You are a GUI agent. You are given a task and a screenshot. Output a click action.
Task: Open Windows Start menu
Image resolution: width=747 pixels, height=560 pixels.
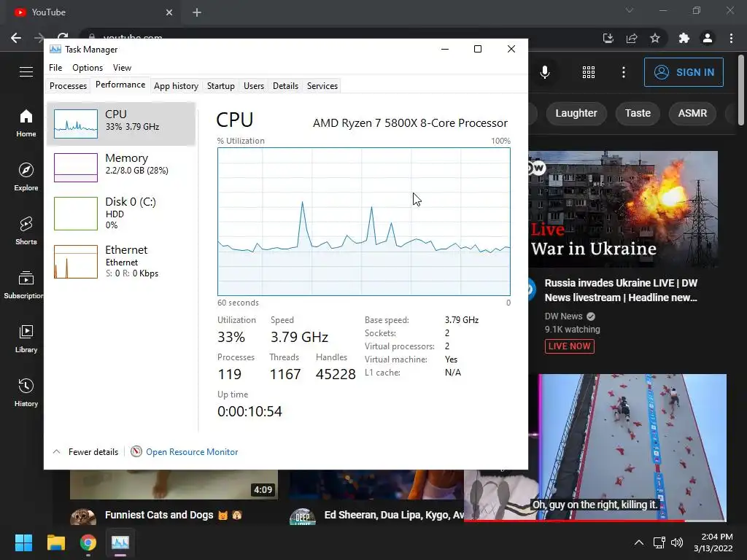click(23, 542)
